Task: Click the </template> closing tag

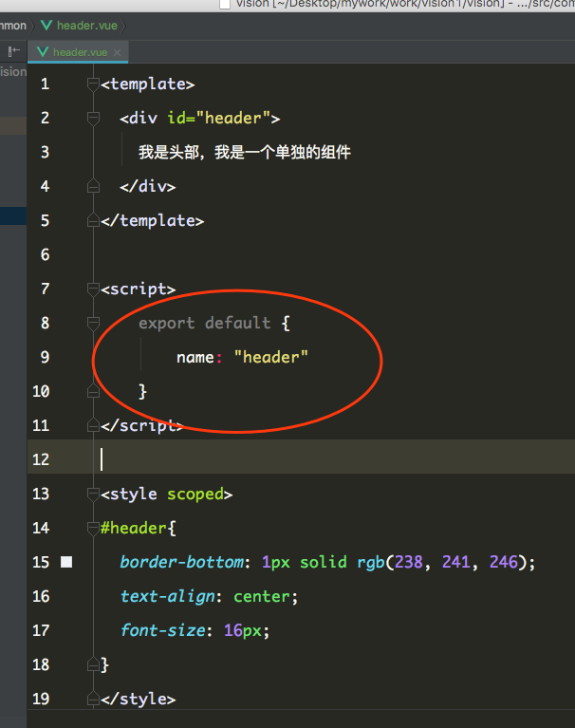Action: (x=152, y=220)
